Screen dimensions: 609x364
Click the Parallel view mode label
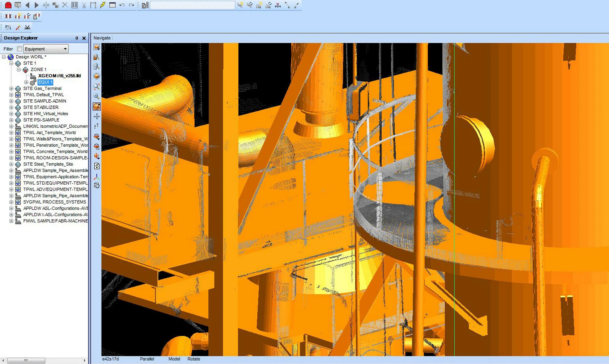pyautogui.click(x=147, y=359)
